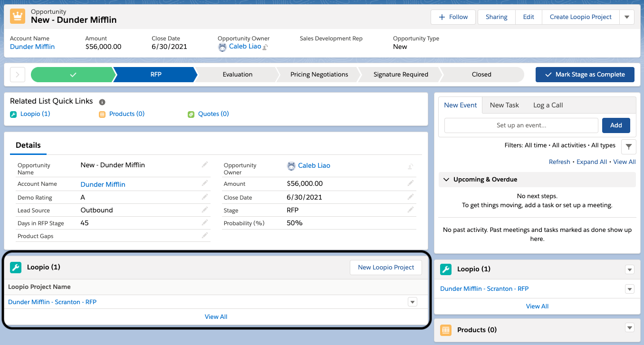Image resolution: width=644 pixels, height=345 pixels.
Task: Click the Set up an event input field
Action: pos(520,125)
